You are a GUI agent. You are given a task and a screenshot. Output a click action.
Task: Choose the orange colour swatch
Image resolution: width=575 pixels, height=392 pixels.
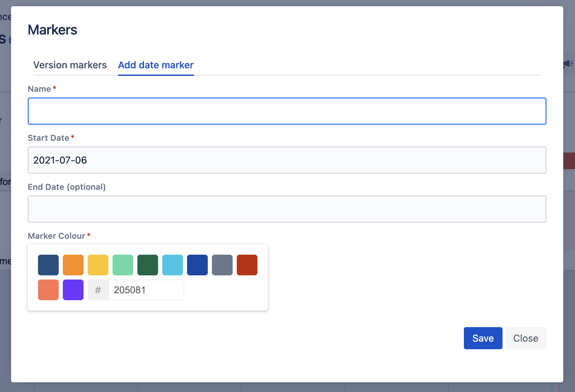pos(73,265)
